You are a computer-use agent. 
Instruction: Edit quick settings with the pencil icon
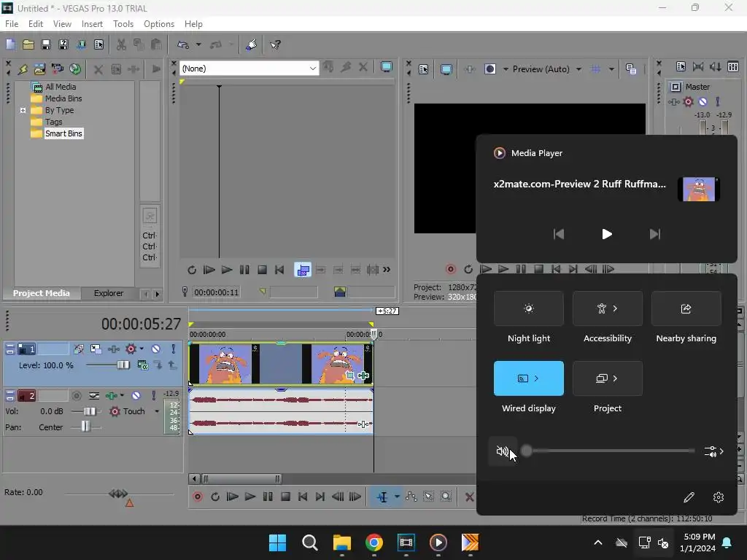tap(689, 497)
